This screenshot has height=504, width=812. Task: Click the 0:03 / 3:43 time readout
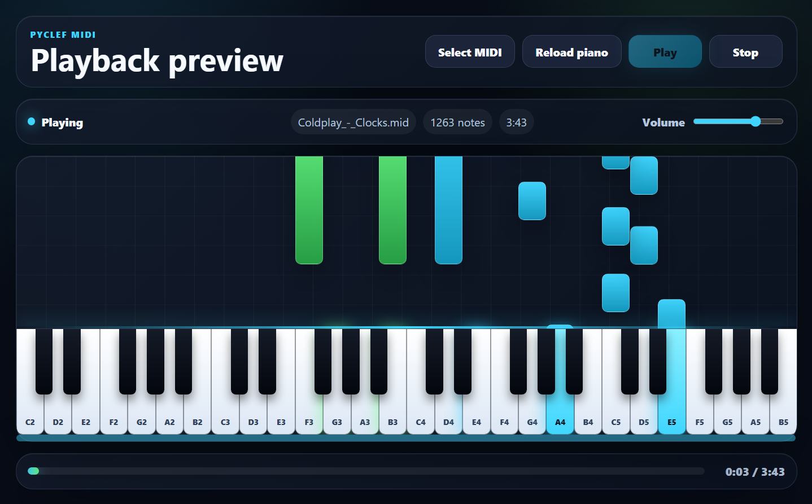(x=755, y=472)
